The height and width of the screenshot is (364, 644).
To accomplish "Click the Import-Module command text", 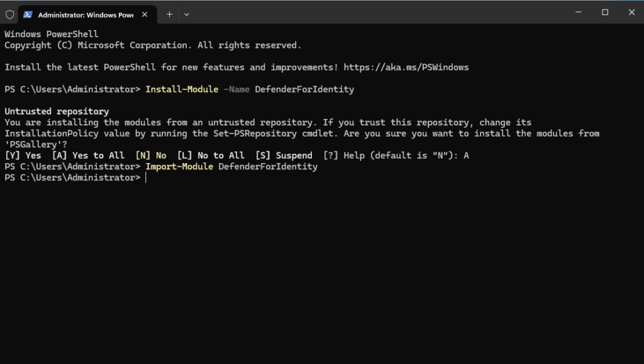I will point(179,167).
